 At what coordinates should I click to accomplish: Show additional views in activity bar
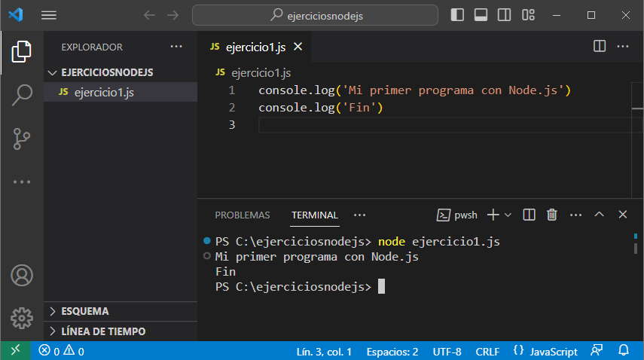point(22,182)
